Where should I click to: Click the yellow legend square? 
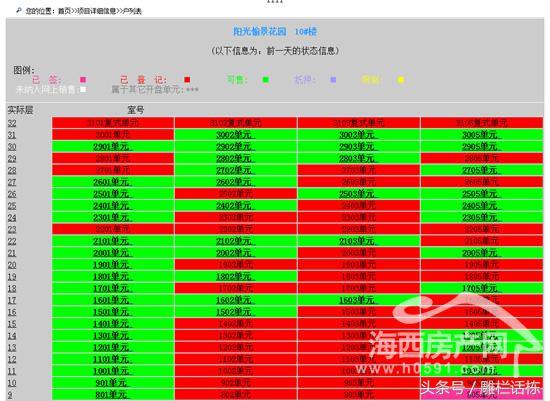pyautogui.click(x=401, y=80)
